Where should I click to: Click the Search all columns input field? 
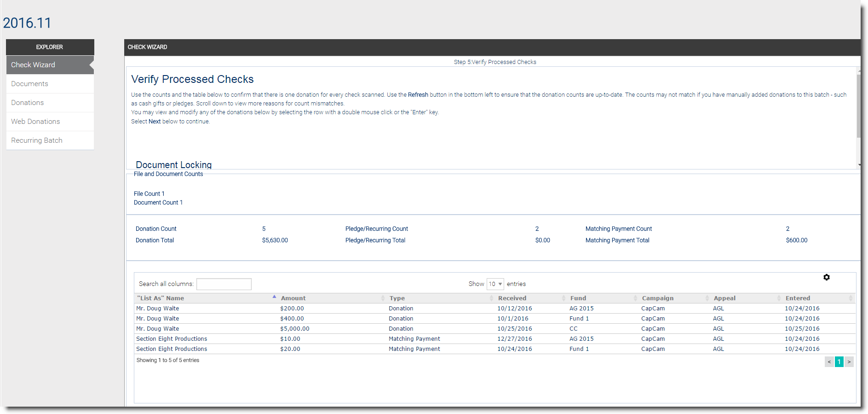[x=224, y=284]
